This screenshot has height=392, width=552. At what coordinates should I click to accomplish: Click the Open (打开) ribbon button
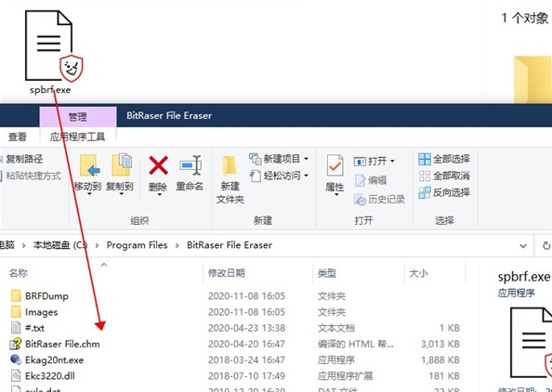point(374,161)
